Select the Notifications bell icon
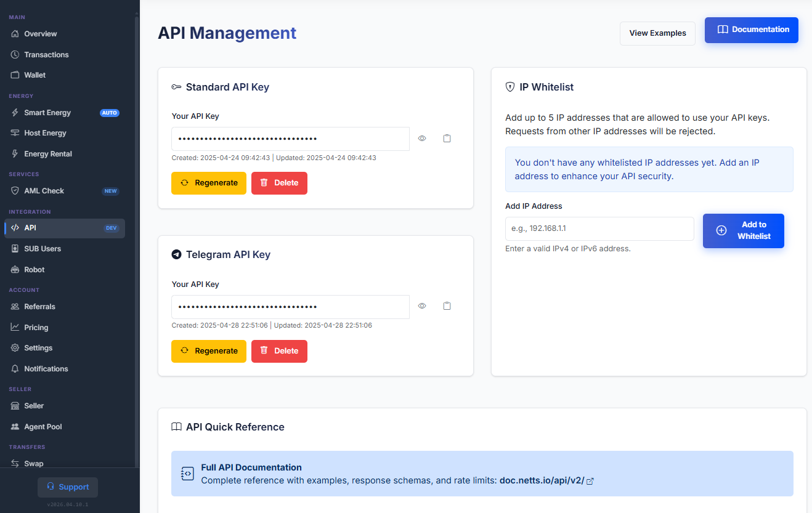Image resolution: width=812 pixels, height=513 pixels. pos(15,369)
